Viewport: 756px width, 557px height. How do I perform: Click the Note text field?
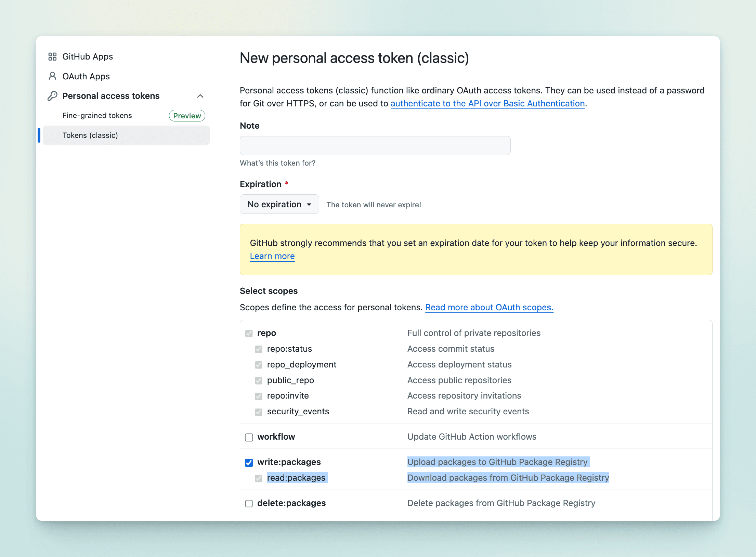click(x=375, y=145)
